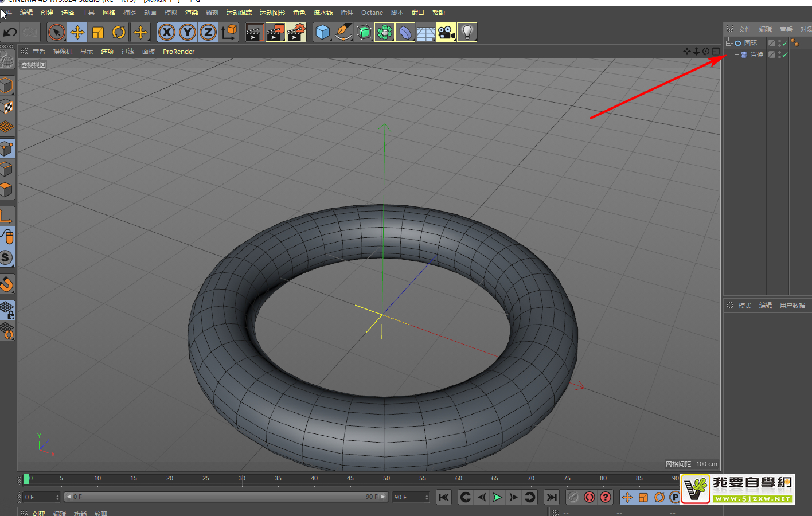This screenshot has height=516, width=812.
Task: Toggle Y axis lock
Action: [187, 32]
